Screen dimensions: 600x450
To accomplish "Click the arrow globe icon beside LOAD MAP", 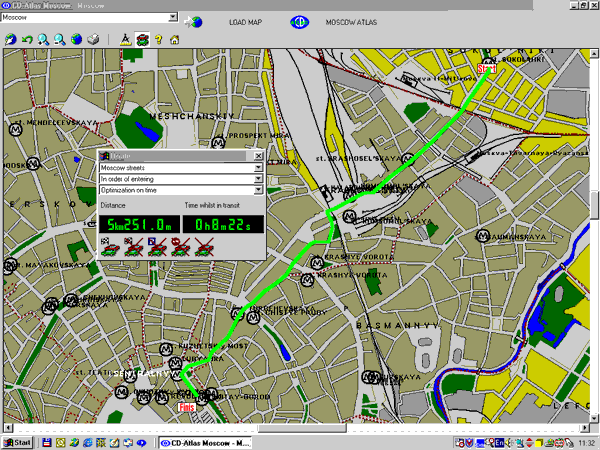I will pyautogui.click(x=193, y=22).
